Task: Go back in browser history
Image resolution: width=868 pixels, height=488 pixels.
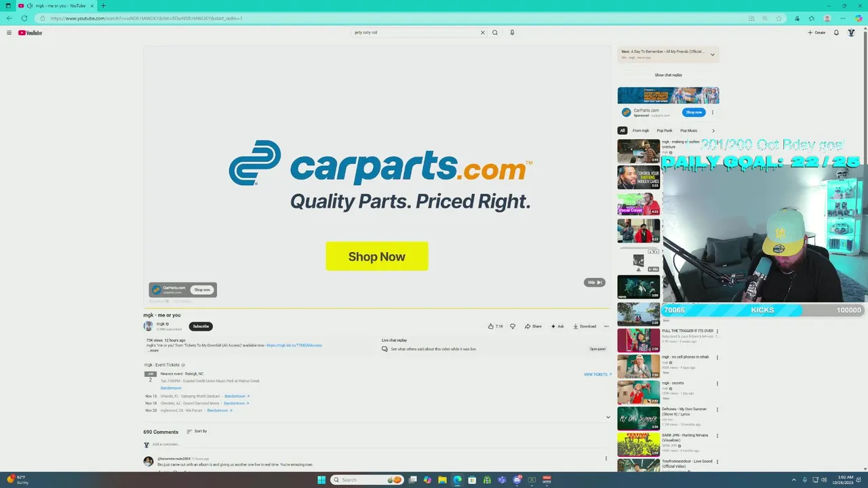Action: coord(9,18)
